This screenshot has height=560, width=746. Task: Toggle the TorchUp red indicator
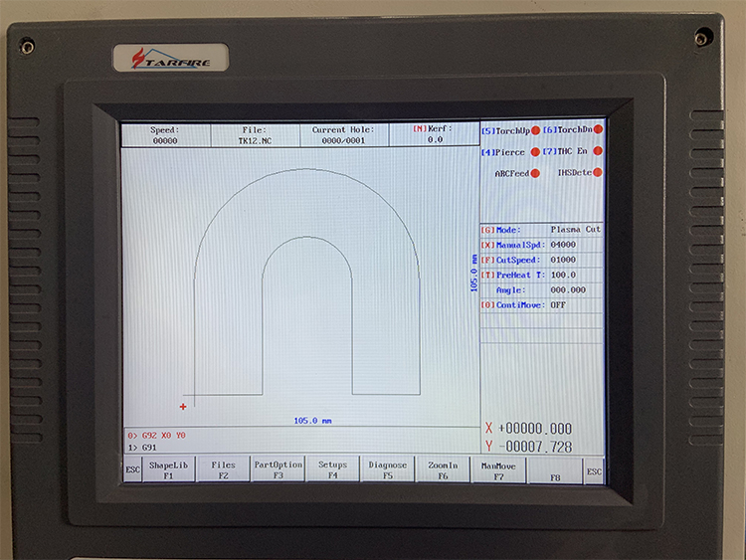point(535,130)
